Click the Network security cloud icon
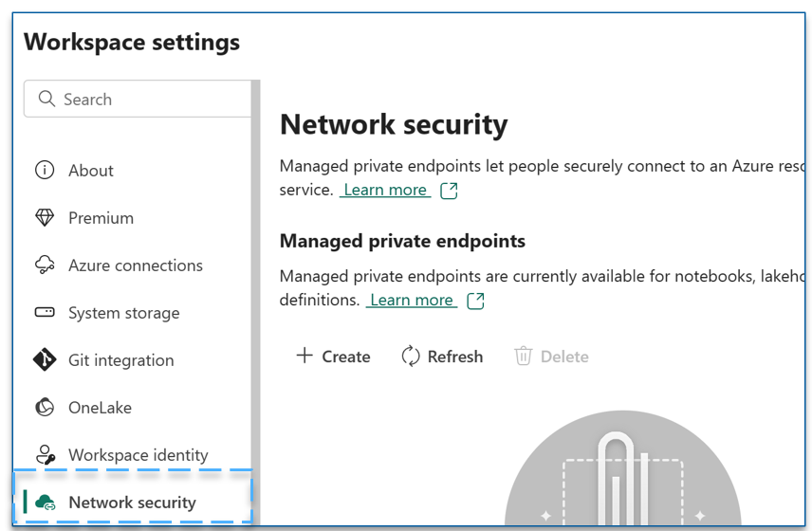The image size is (812, 531). (x=45, y=502)
